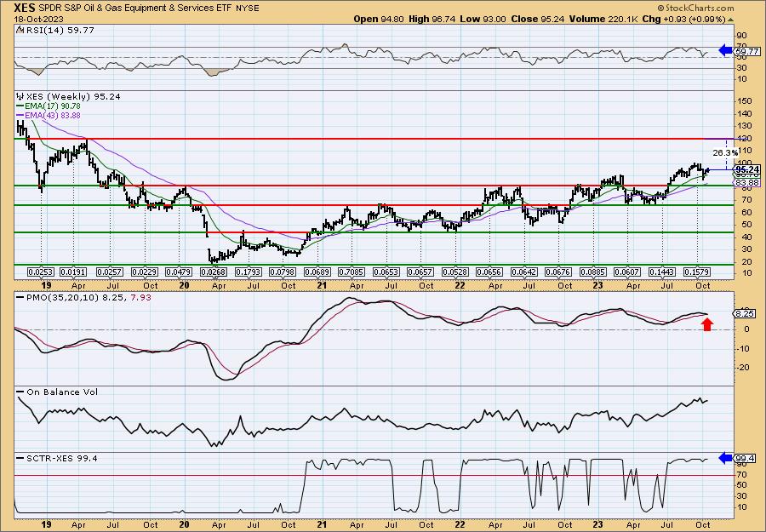Click the 0.0479 cycle value box
766x532 pixels.
coord(179,272)
